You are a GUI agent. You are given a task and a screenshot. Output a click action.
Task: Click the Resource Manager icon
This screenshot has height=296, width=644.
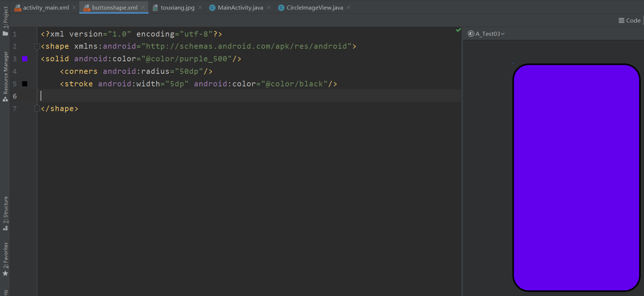[x=5, y=99]
